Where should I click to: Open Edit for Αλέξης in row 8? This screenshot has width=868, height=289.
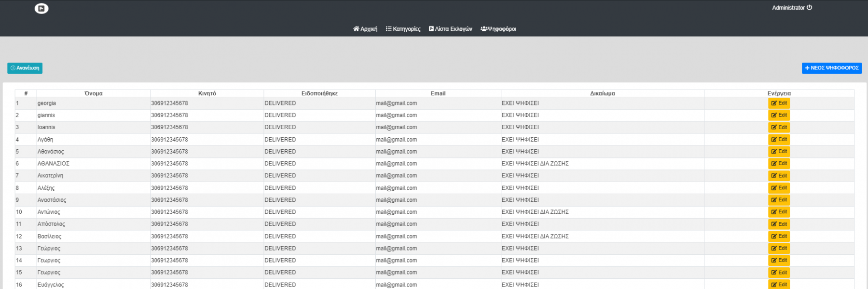pos(779,188)
